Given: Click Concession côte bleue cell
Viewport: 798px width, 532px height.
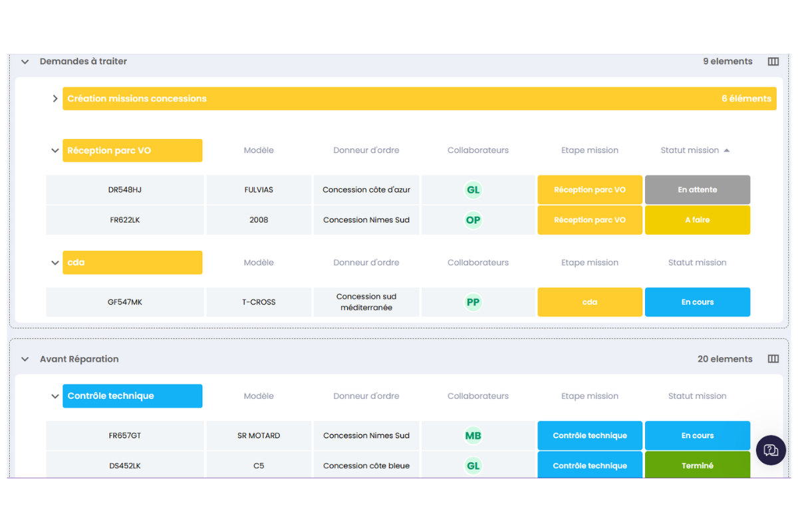Looking at the screenshot, I should [366, 465].
